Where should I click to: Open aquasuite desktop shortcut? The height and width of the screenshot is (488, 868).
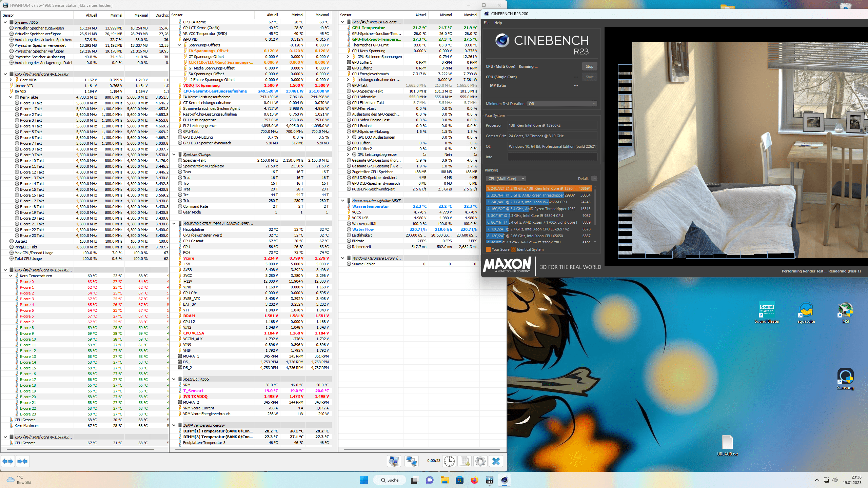point(806,312)
